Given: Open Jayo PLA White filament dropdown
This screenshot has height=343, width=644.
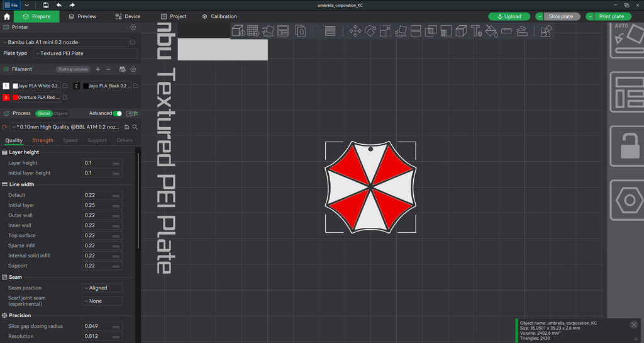Looking at the screenshot, I should [36, 86].
